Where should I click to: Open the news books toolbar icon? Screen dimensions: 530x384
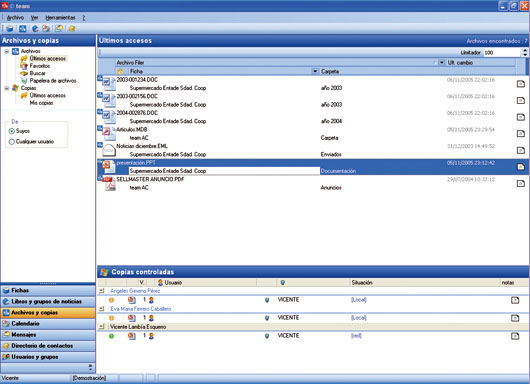tap(35, 28)
